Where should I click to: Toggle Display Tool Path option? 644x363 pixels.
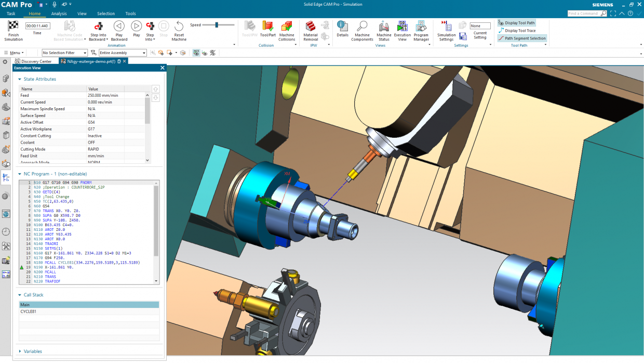519,23
